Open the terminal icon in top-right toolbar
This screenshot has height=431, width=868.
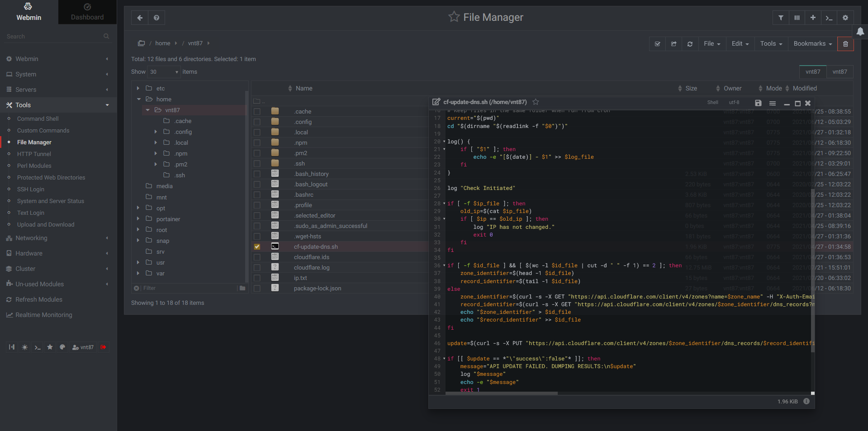coord(829,18)
